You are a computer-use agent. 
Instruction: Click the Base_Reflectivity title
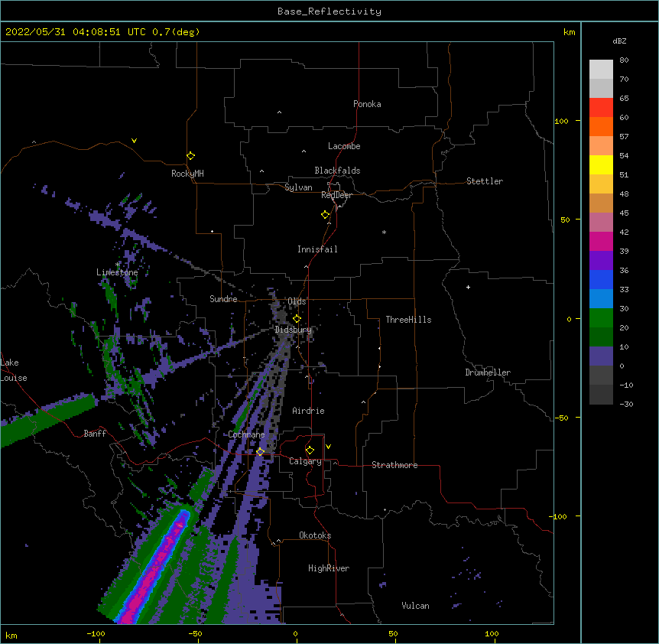(x=329, y=11)
